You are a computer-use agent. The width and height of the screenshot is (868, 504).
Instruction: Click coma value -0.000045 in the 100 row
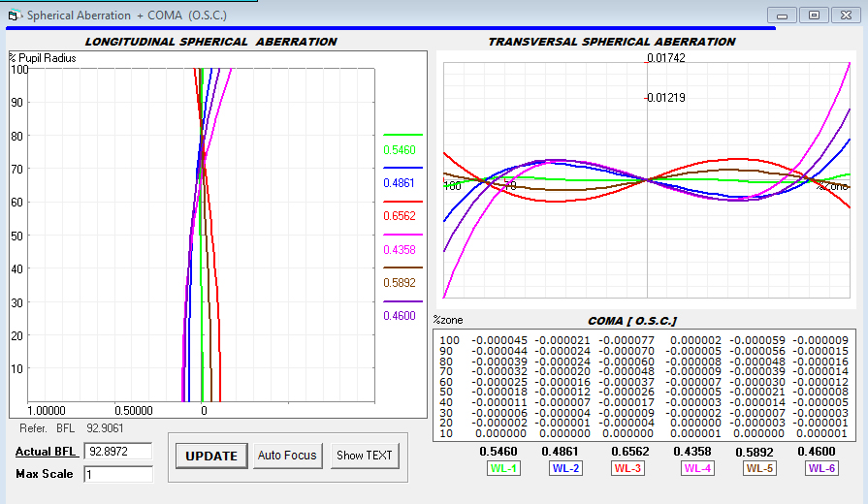(499, 341)
